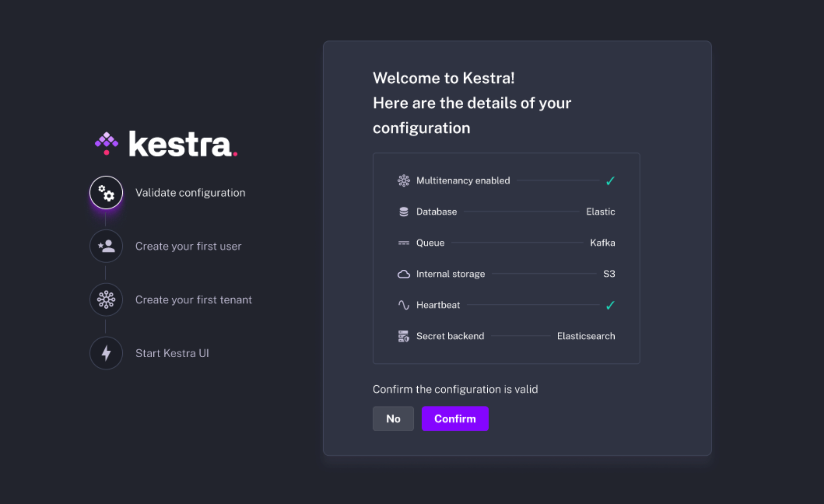This screenshot has width=824, height=504.
Task: Click the Validate configuration gears icon
Action: [106, 193]
